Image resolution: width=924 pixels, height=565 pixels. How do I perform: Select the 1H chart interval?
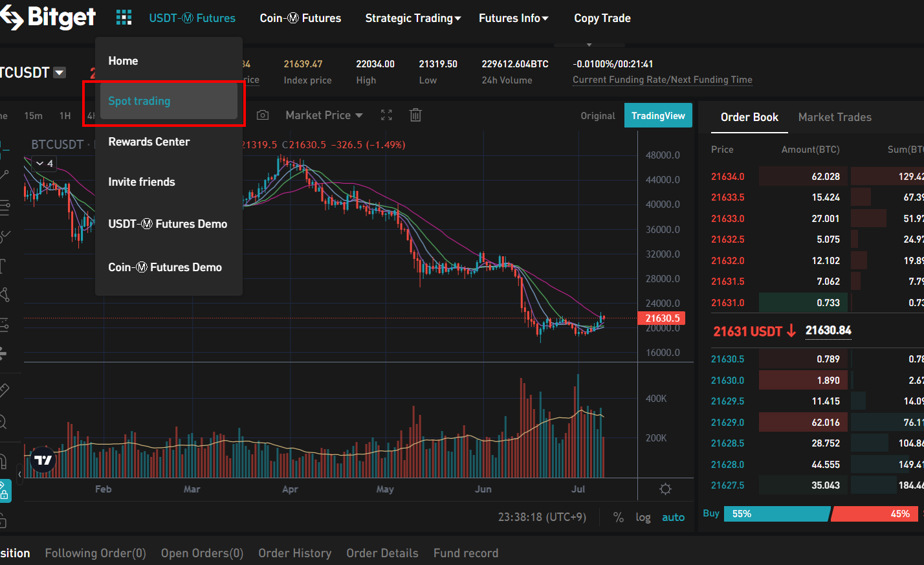pos(65,116)
